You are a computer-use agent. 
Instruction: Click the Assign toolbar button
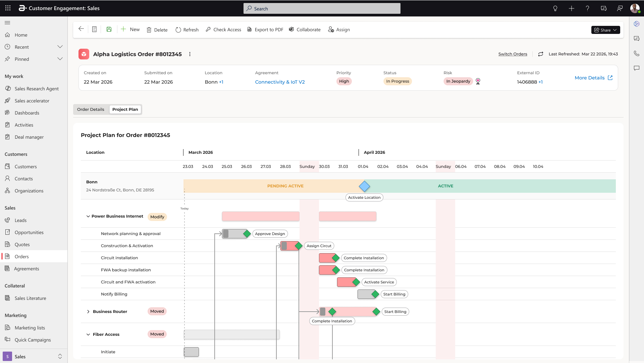coord(339,30)
